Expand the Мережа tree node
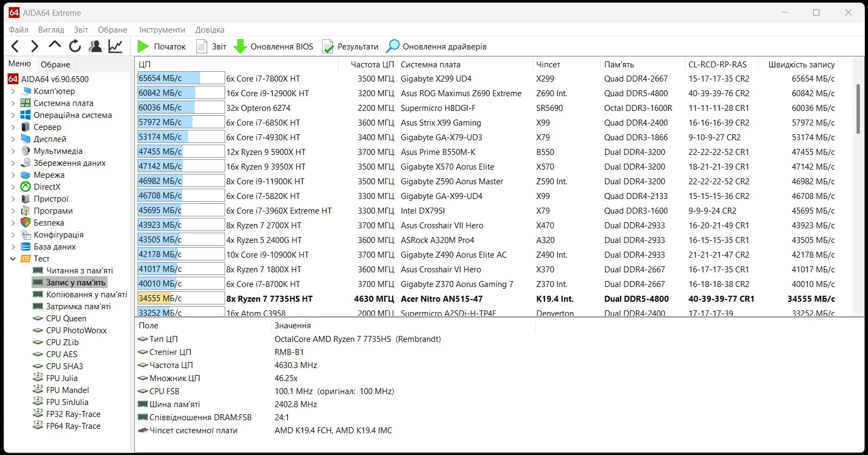868x455 pixels. click(x=13, y=175)
